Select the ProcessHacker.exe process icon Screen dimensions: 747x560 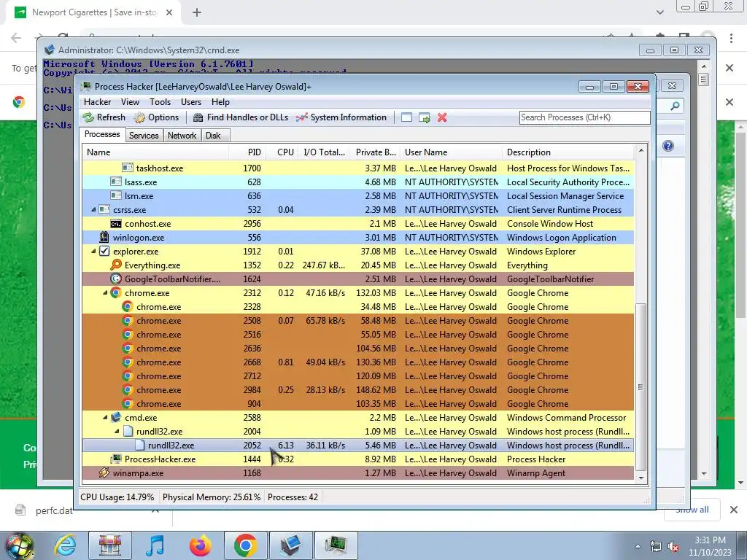(x=116, y=459)
